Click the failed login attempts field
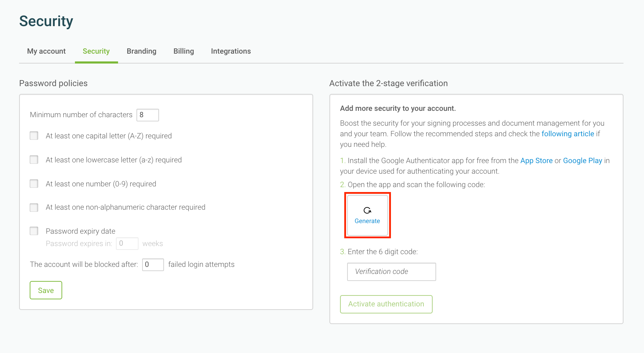 coord(153,265)
